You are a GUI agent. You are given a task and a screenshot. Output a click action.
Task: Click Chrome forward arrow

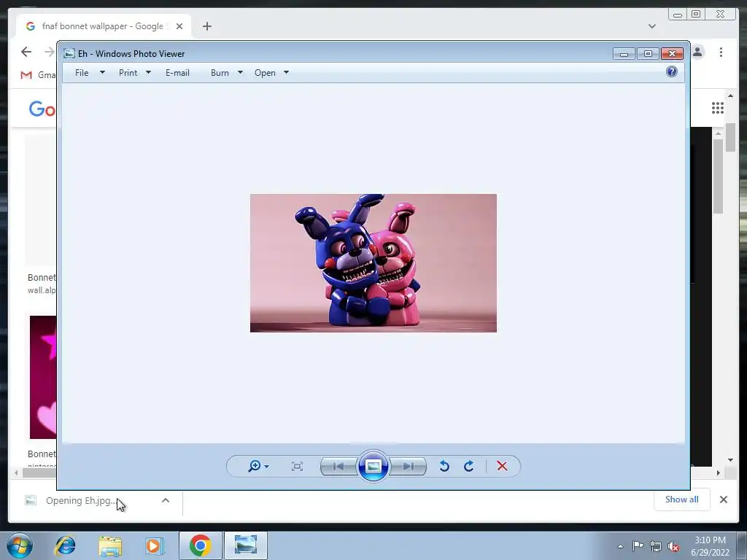49,52
